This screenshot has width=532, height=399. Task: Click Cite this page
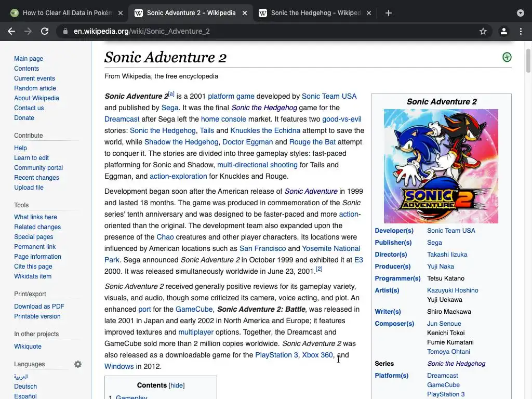coord(33,266)
